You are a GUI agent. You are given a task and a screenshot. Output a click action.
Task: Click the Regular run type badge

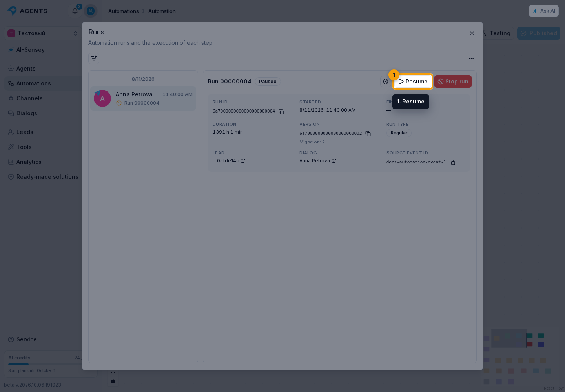[x=399, y=133]
